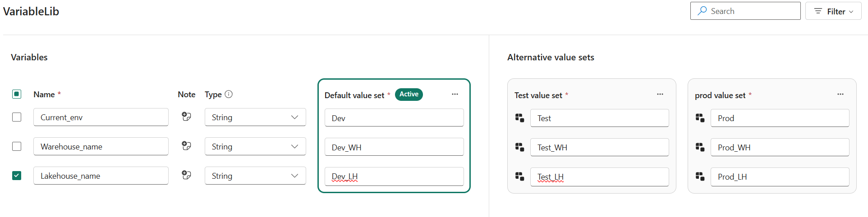
Task: Edit the Dev_WH default value field
Action: 394,147
